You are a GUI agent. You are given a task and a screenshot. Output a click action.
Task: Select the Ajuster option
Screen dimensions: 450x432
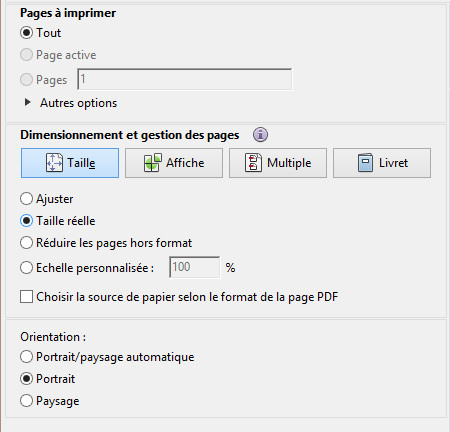(26, 199)
